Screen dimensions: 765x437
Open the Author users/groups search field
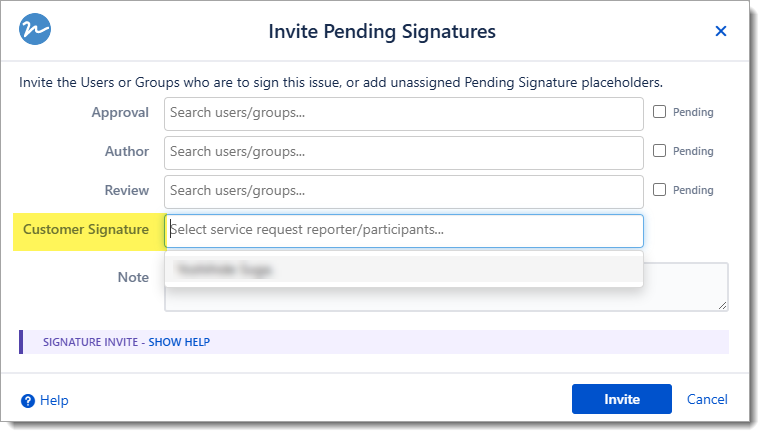click(403, 152)
